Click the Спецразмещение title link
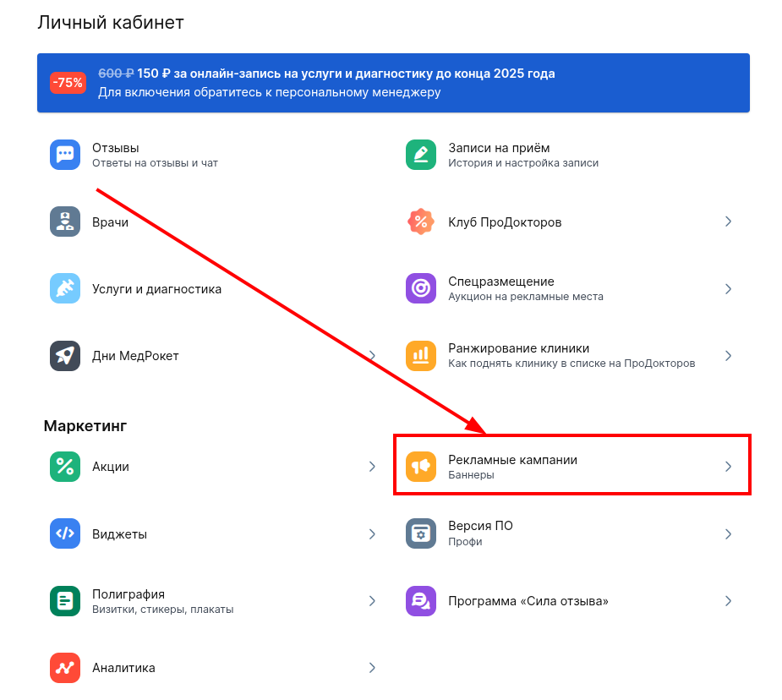Screen dimensions: 782x700 pos(500,282)
